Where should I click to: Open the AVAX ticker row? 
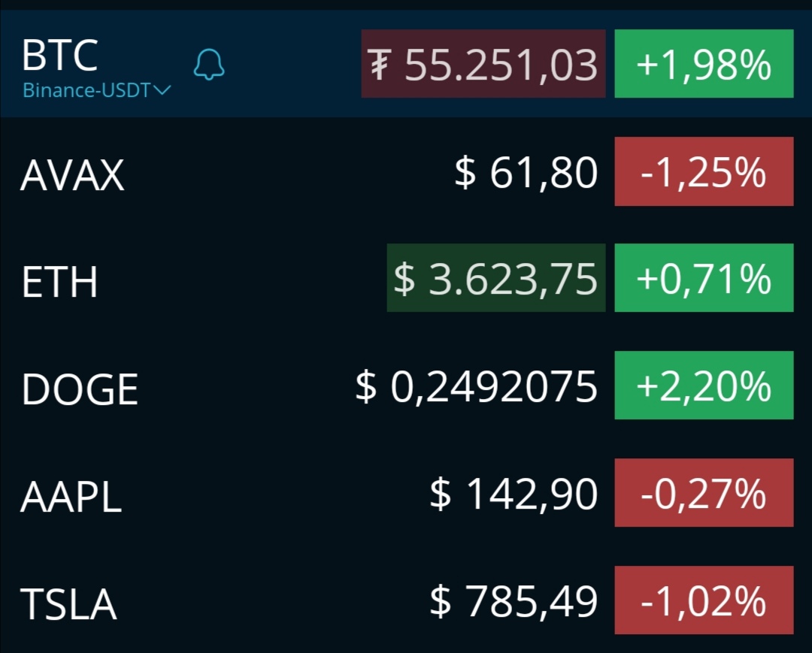406,172
